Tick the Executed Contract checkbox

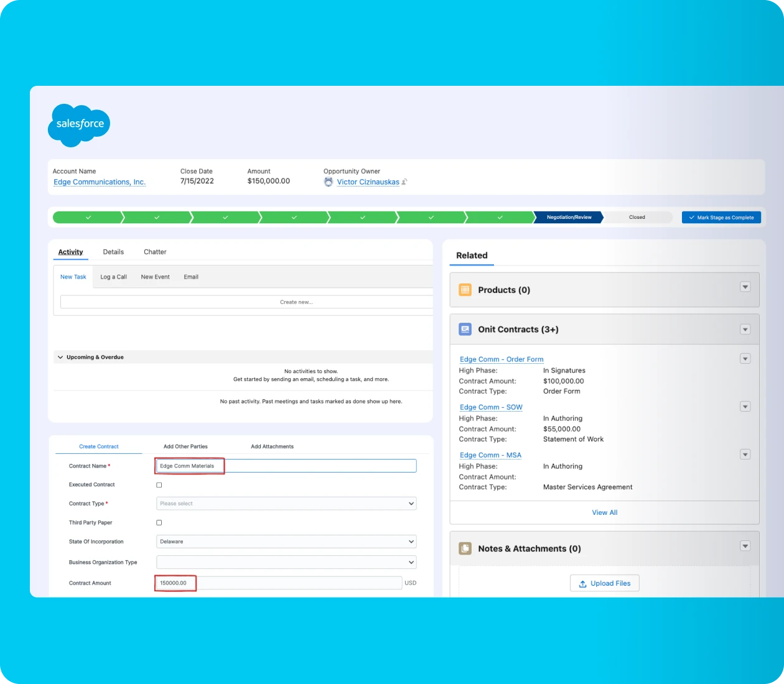tap(159, 485)
